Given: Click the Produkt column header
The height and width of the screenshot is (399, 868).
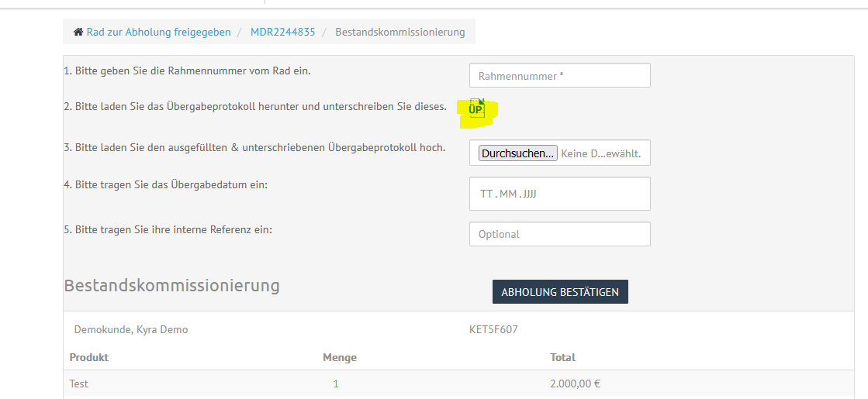Looking at the screenshot, I should tap(89, 357).
